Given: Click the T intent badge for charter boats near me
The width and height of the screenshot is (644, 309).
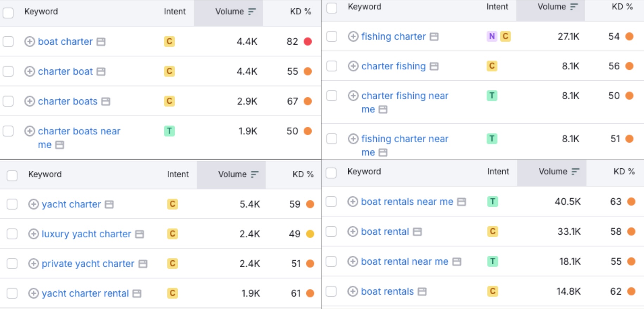Looking at the screenshot, I should [x=169, y=131].
